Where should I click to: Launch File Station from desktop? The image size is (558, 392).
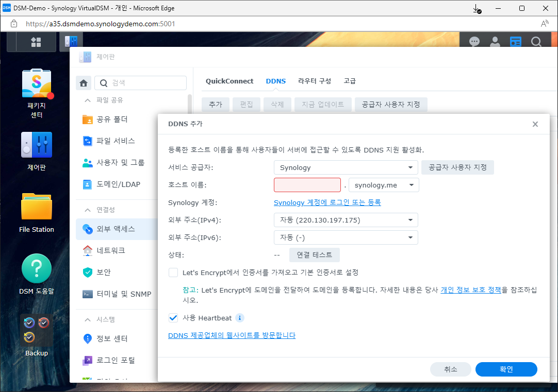[x=37, y=213]
